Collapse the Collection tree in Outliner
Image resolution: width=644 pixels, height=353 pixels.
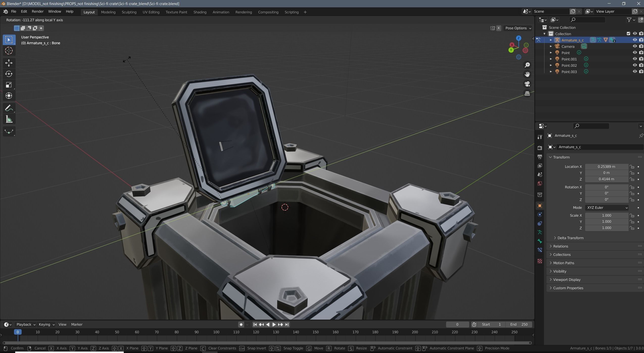pyautogui.click(x=544, y=34)
